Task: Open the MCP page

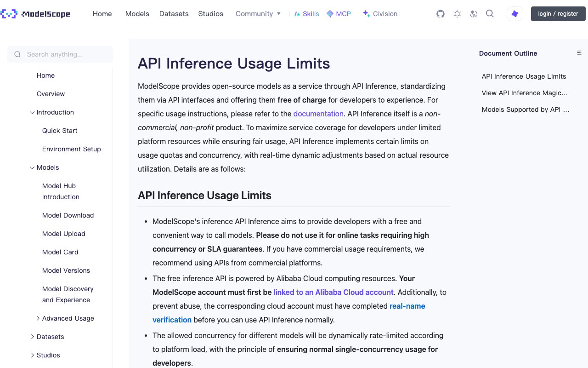Action: [339, 14]
